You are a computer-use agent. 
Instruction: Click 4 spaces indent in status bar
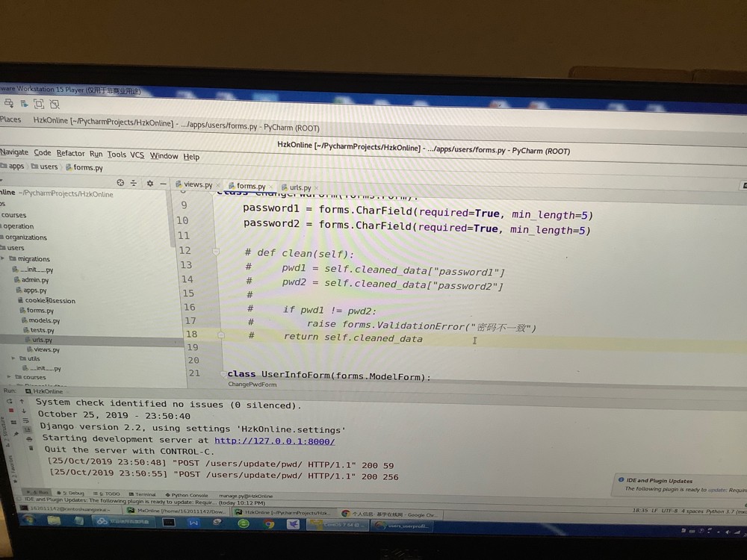point(692,511)
